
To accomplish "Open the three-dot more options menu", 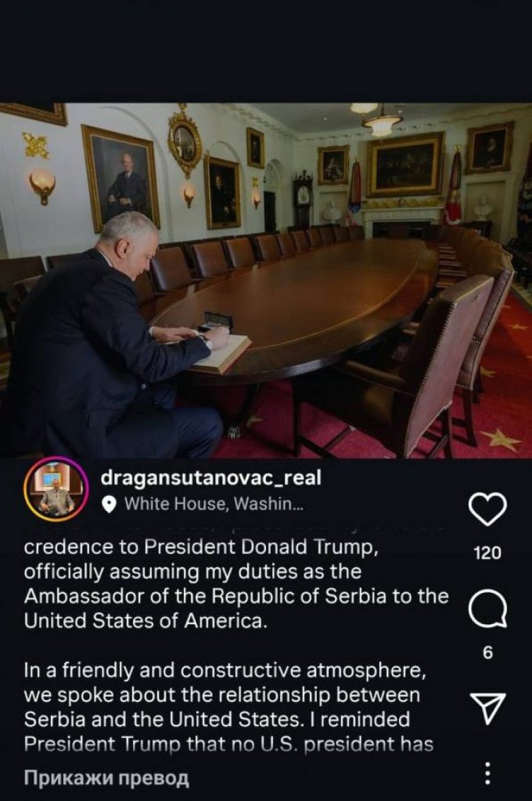I will coord(488,773).
